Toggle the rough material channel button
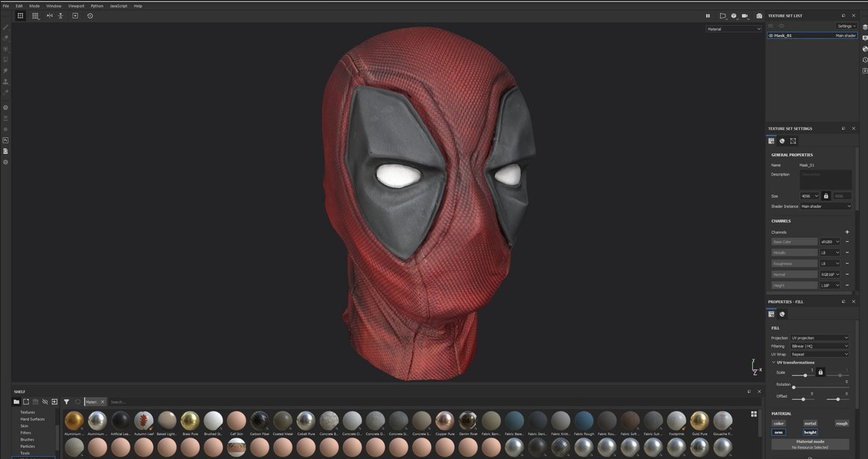Viewport: 868px width, 459px height. pyautogui.click(x=841, y=424)
